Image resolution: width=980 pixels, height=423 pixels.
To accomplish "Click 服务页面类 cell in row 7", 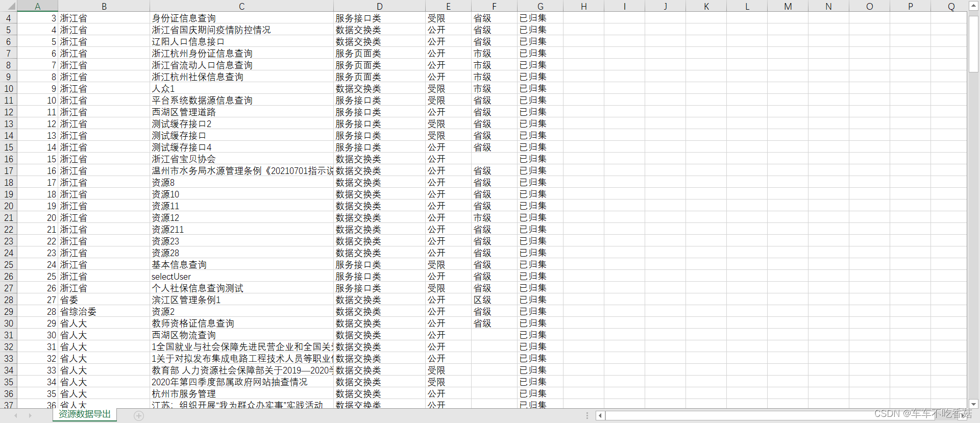I will [x=380, y=53].
